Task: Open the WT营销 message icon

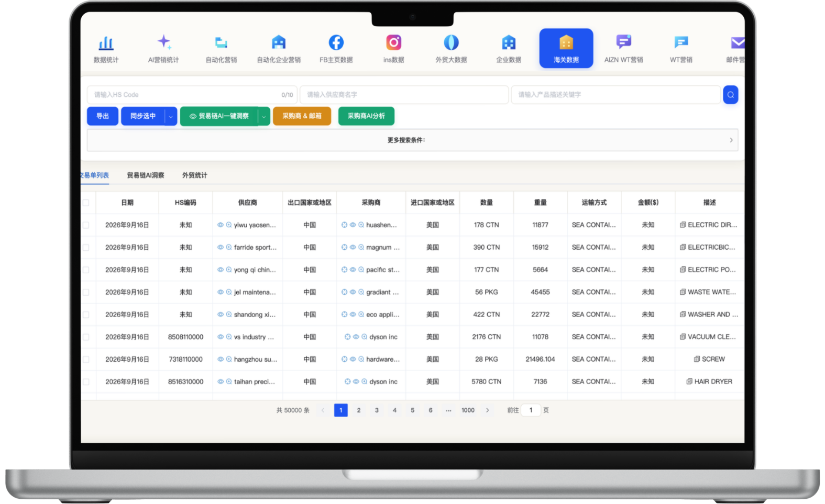Action: coord(681,42)
